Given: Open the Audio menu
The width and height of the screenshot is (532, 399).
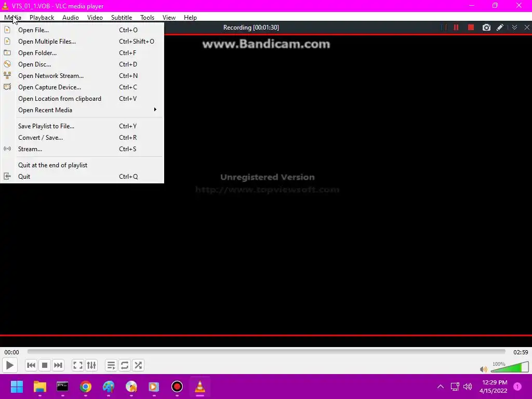Looking at the screenshot, I should coord(71,18).
